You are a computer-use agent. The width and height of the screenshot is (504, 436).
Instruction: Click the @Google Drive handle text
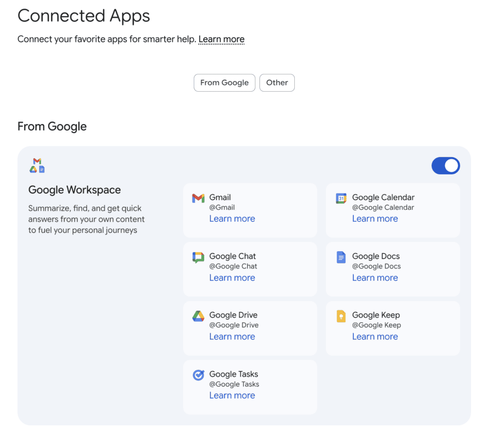pos(234,325)
